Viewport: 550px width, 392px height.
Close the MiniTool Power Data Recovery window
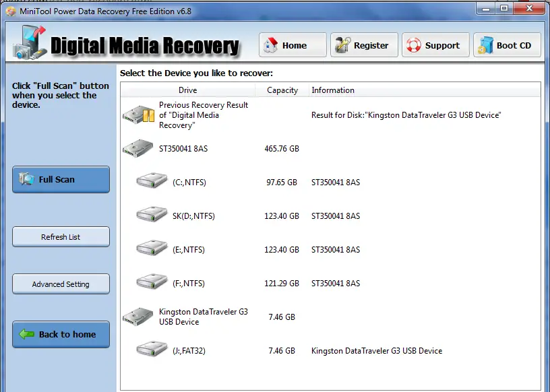point(529,8)
